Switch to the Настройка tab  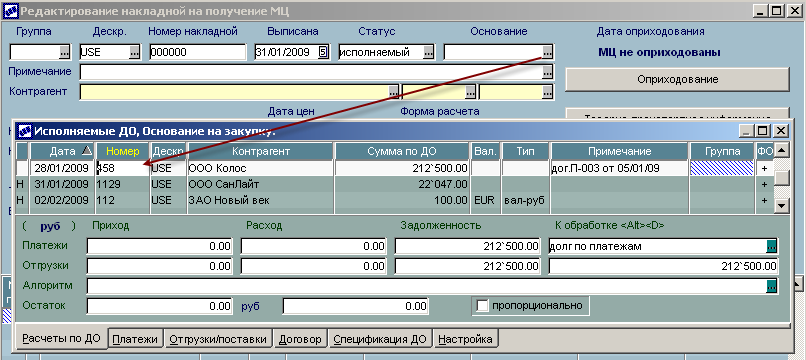(x=466, y=339)
